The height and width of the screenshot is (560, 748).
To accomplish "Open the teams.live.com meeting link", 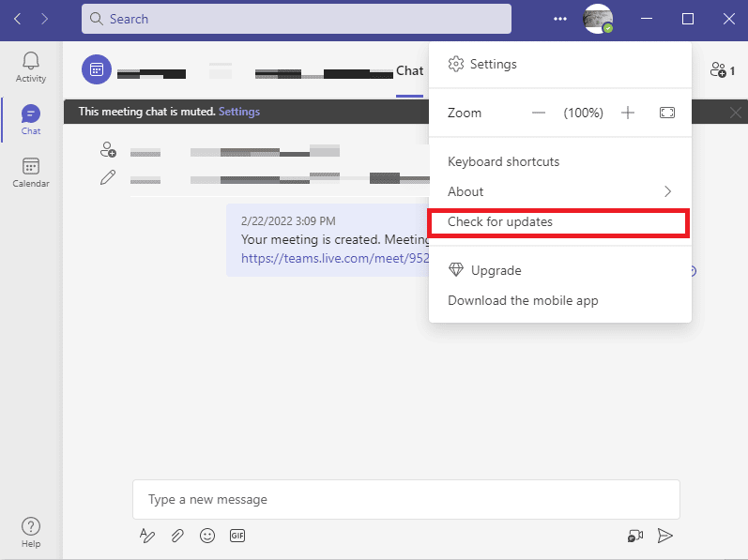I will pos(335,258).
